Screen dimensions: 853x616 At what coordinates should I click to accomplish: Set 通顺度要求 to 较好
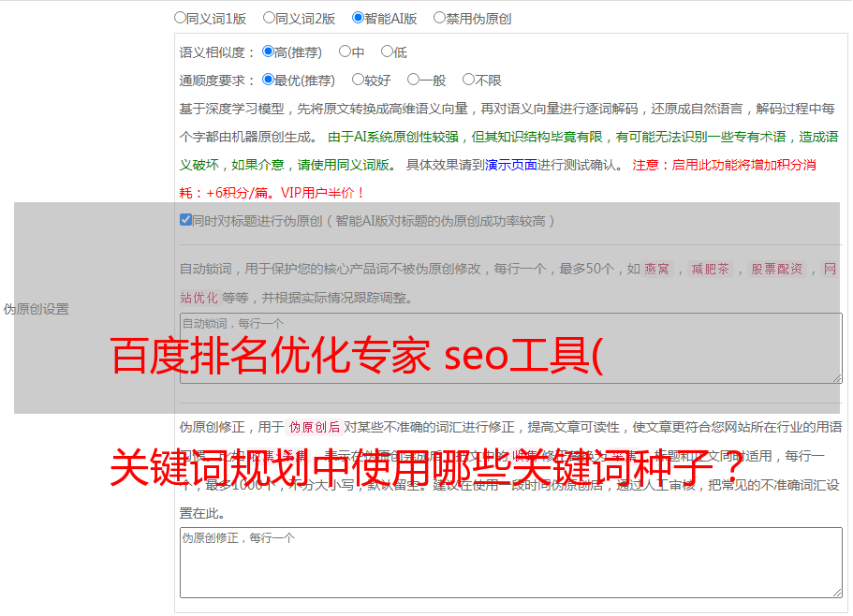(x=358, y=80)
